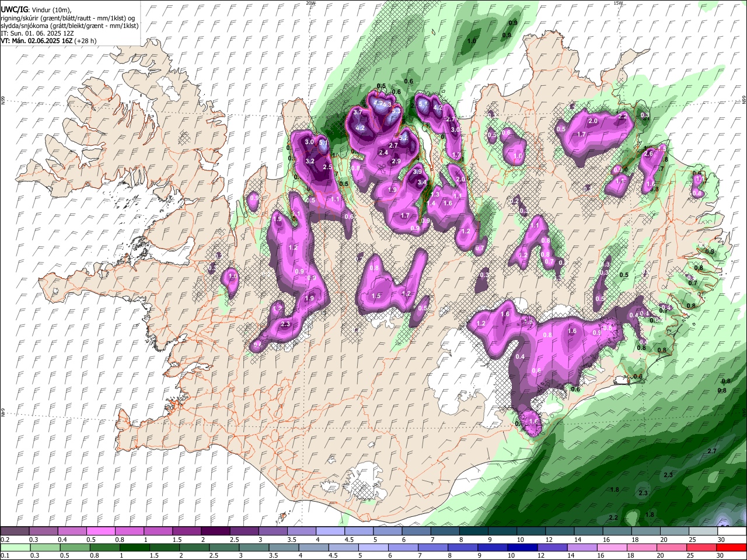Click the pale green swatch above 0.1 in lower legend

pyautogui.click(x=16, y=547)
